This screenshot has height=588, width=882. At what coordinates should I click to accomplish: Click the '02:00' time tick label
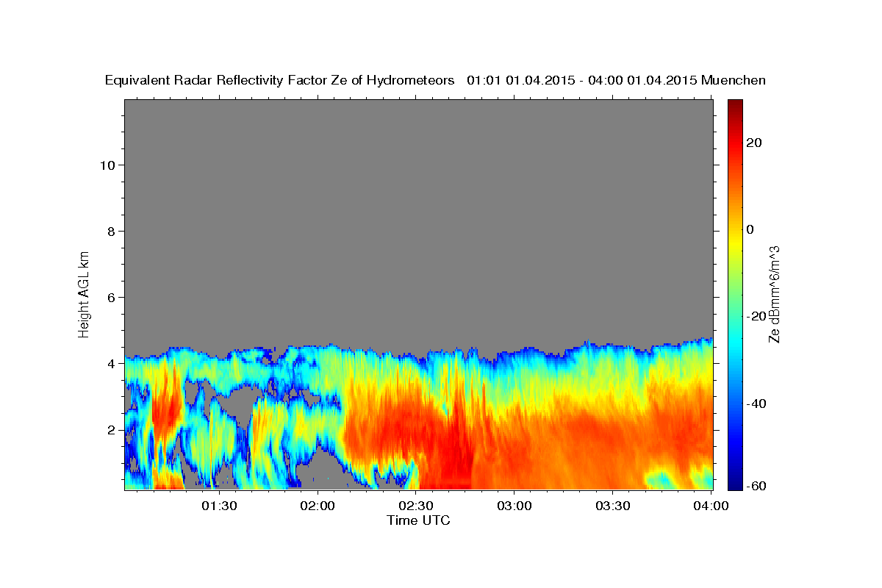tap(318, 506)
